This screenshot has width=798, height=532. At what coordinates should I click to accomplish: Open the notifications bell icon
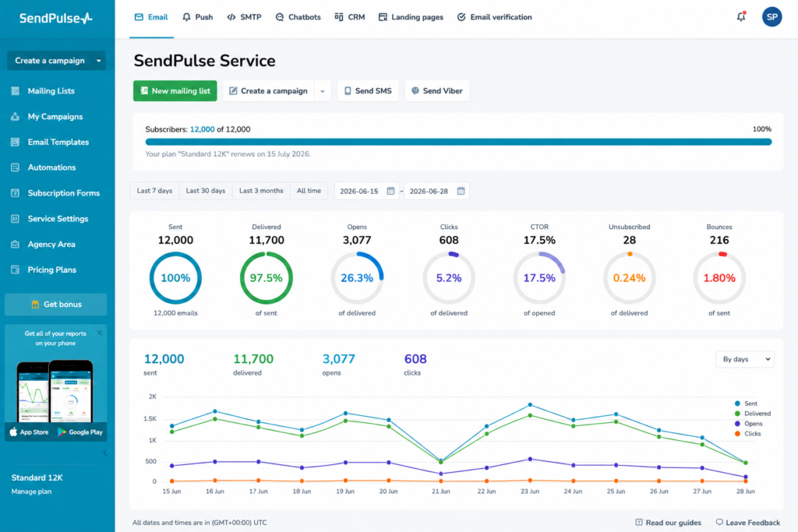click(x=741, y=17)
